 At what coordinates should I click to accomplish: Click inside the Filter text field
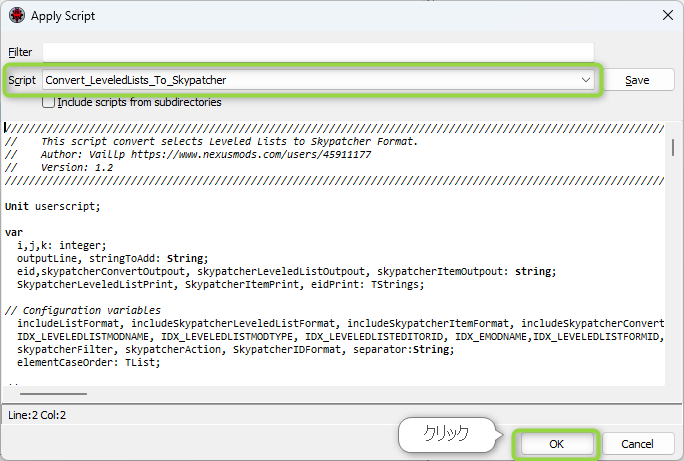[x=318, y=51]
